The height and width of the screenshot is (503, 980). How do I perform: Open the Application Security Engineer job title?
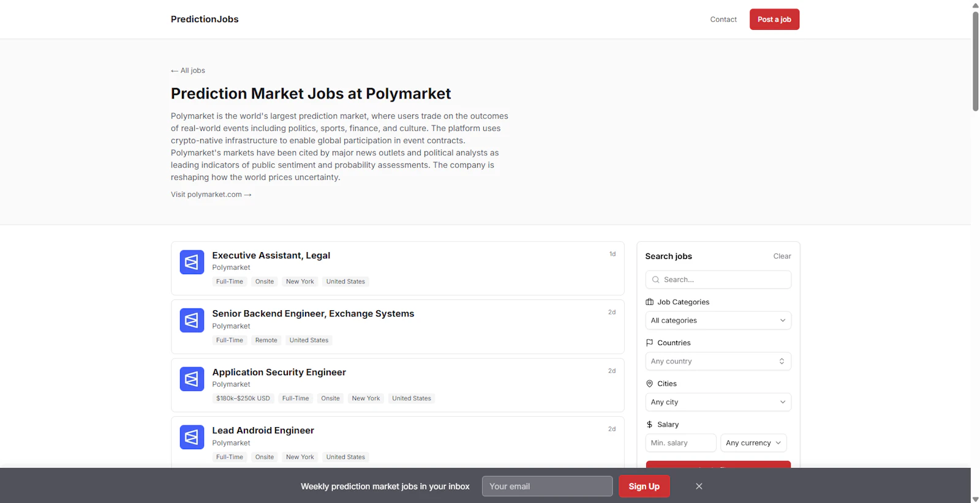pos(279,372)
